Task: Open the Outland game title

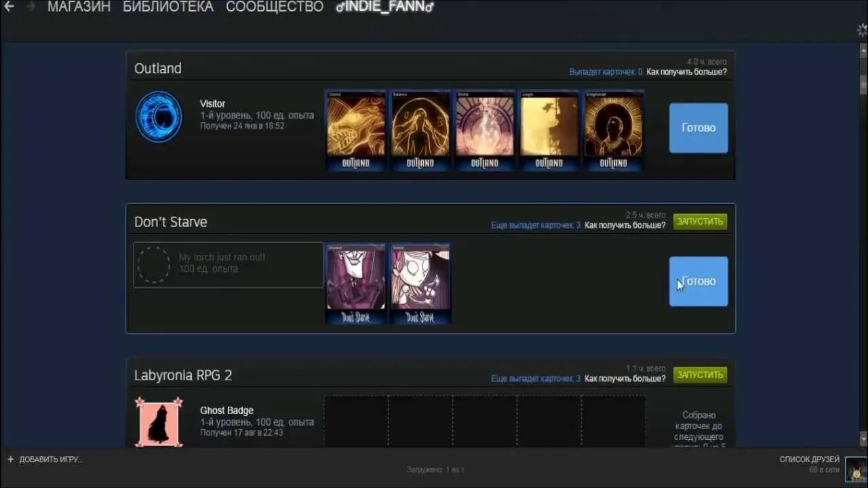Action: [x=158, y=68]
